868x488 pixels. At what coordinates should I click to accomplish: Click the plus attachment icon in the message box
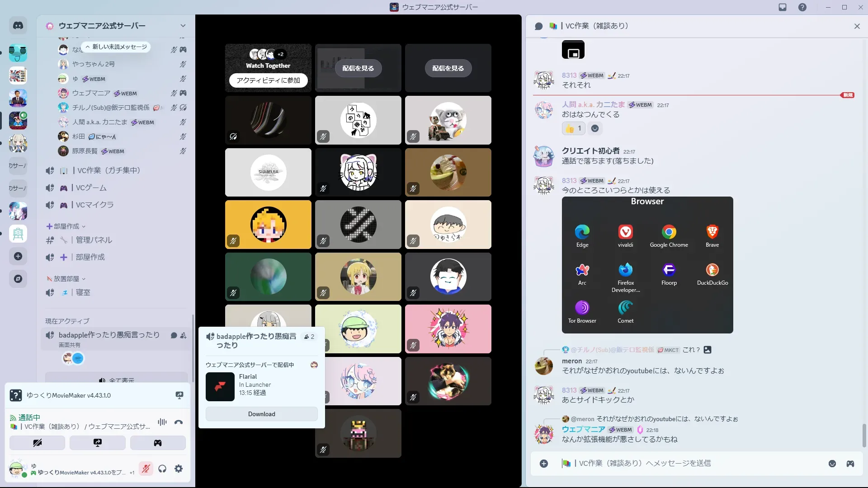pyautogui.click(x=544, y=464)
